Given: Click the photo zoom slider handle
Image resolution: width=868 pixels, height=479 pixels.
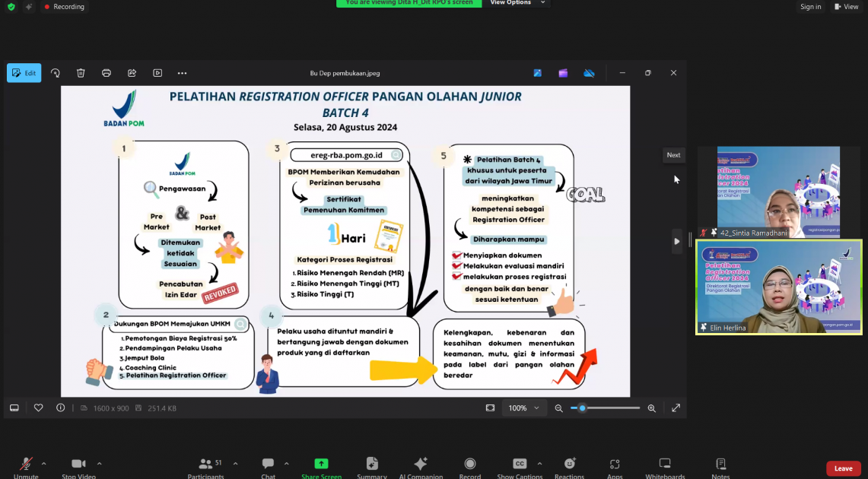Looking at the screenshot, I should tap(582, 408).
